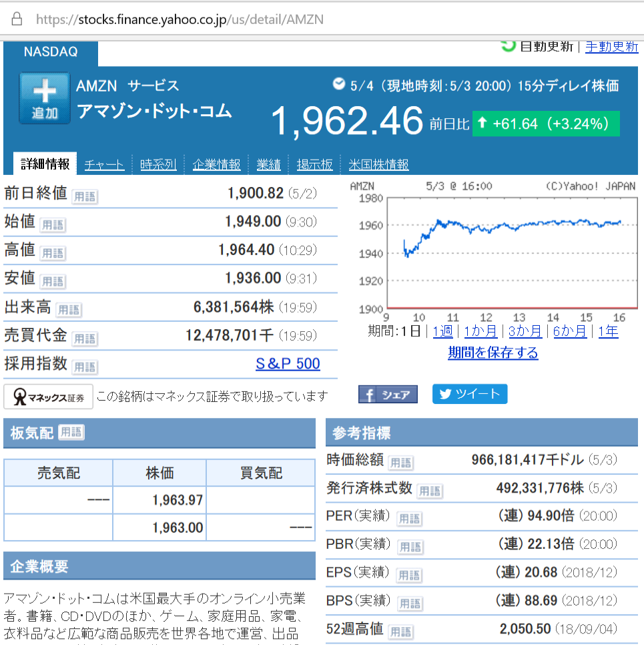Click the 1,963.97 ask price cell
Screen dimensions: 644x645
coord(159,500)
